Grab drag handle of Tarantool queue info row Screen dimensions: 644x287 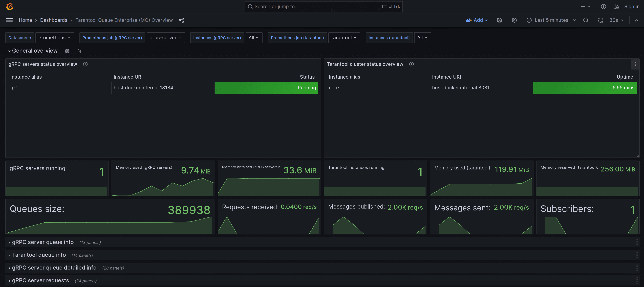click(637, 255)
